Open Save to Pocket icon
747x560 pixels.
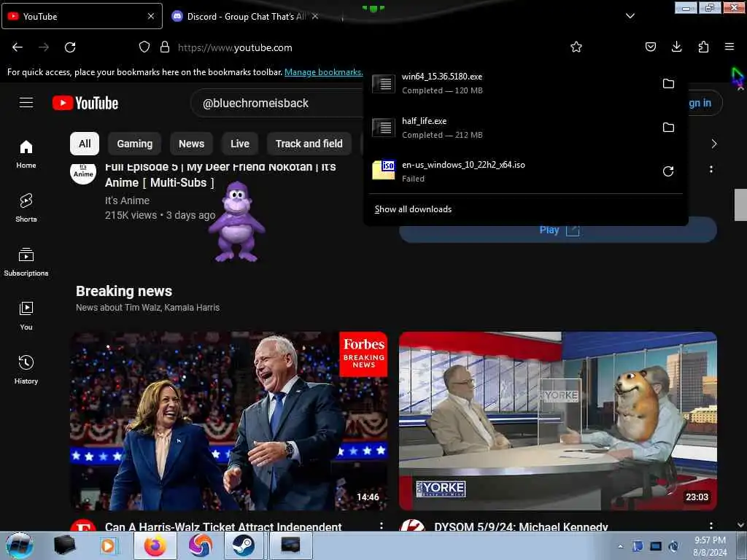[x=650, y=47]
